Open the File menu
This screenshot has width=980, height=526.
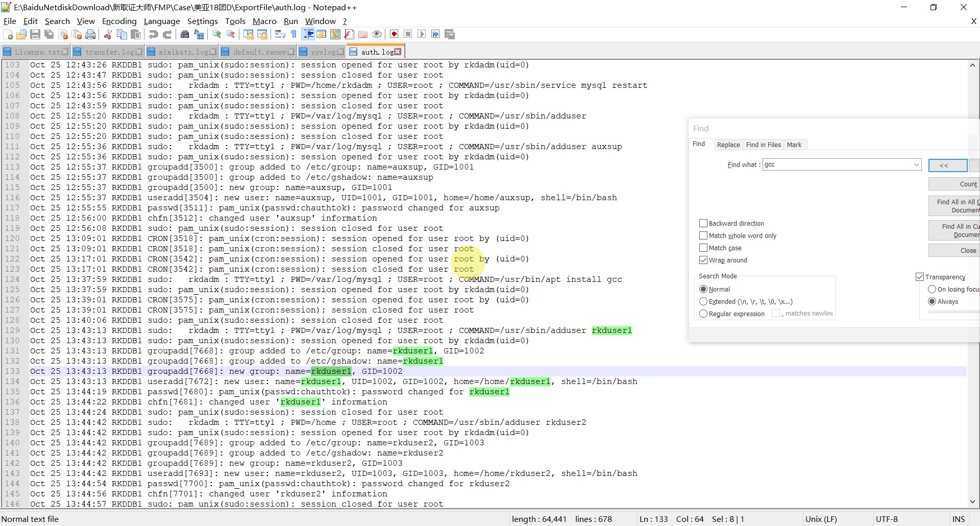pos(10,21)
